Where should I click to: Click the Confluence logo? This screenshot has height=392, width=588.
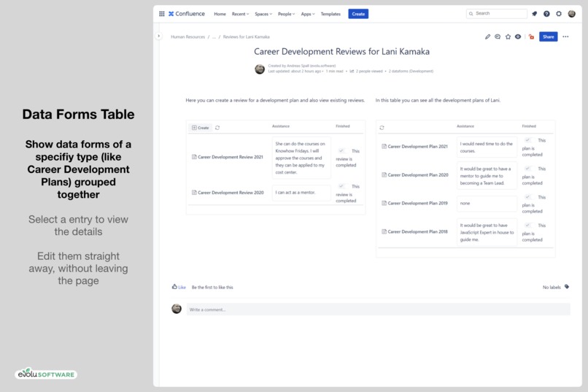click(186, 14)
